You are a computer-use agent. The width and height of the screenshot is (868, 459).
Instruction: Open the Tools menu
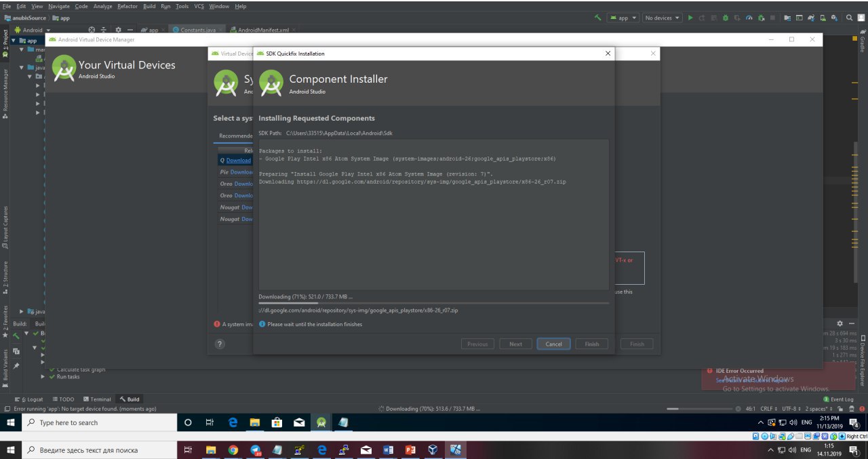(x=182, y=6)
